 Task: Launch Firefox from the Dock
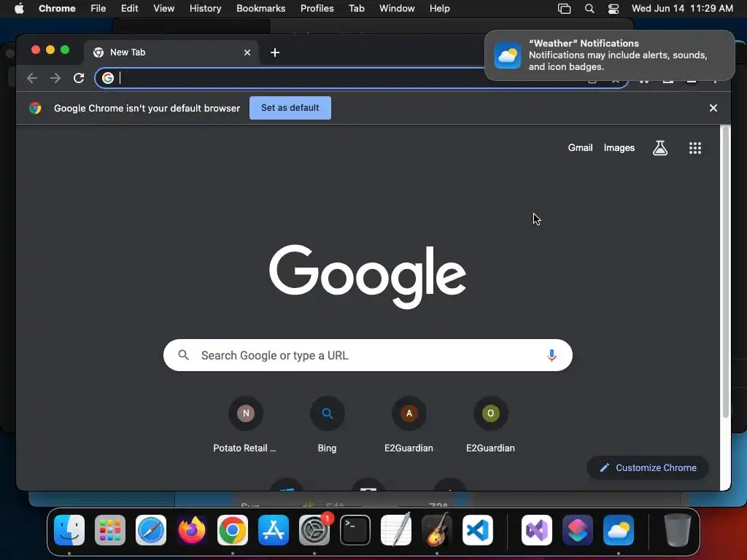192,530
